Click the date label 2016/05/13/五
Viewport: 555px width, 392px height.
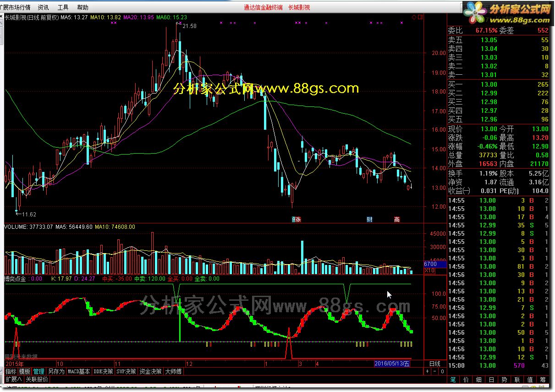pyautogui.click(x=392, y=364)
